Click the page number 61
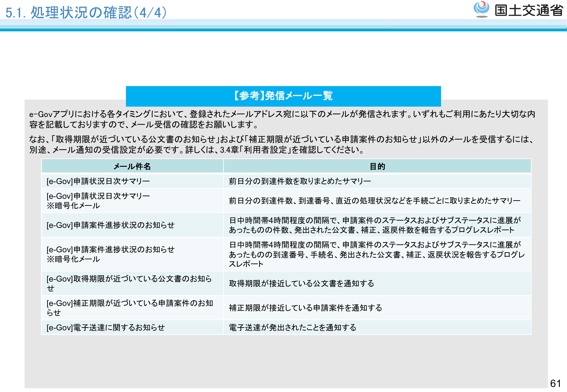 coord(555,383)
